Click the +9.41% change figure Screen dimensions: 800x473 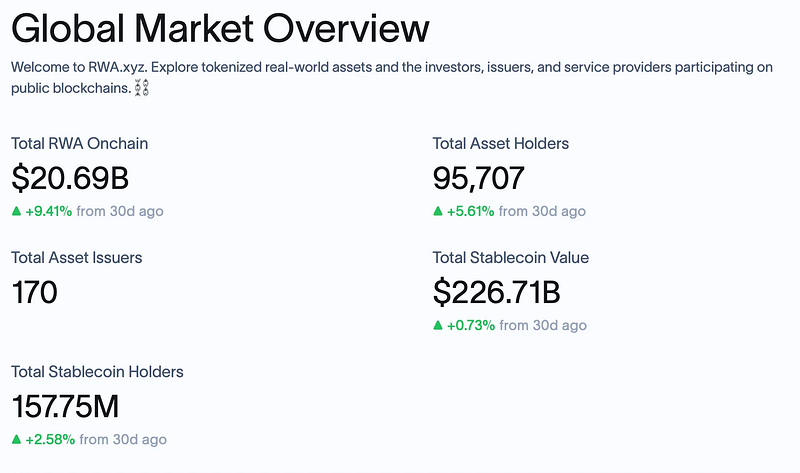tap(50, 211)
